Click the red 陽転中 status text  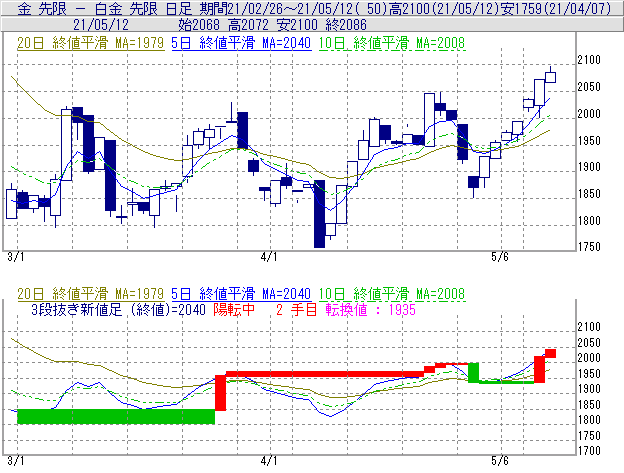pyautogui.click(x=234, y=310)
